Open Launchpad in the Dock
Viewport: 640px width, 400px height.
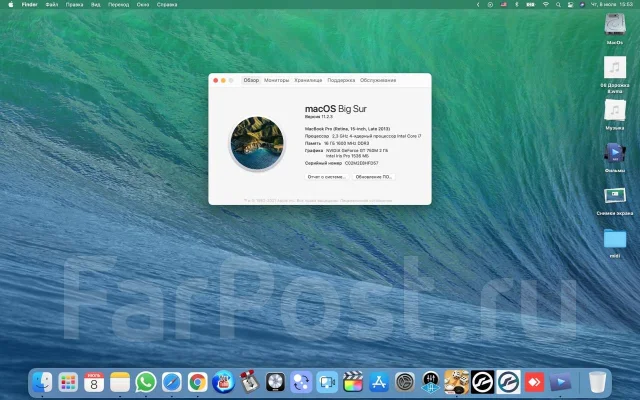pyautogui.click(x=68, y=382)
